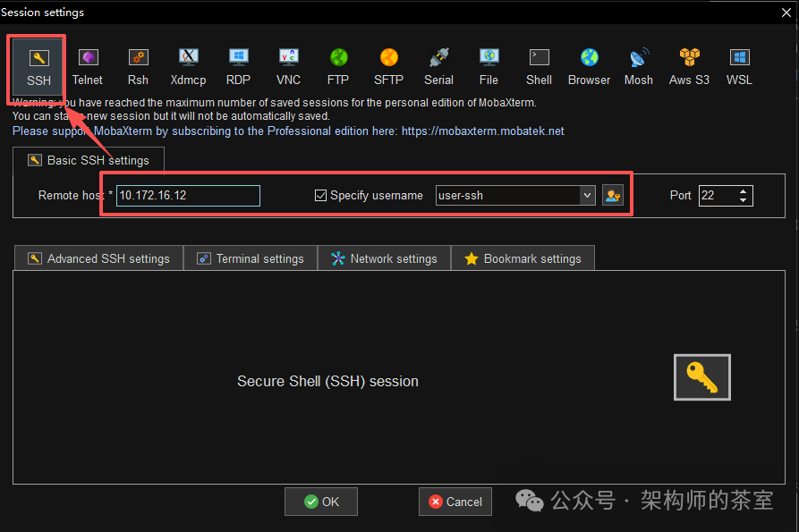This screenshot has width=799, height=532.
Task: Select the FTP session type
Action: (x=338, y=67)
